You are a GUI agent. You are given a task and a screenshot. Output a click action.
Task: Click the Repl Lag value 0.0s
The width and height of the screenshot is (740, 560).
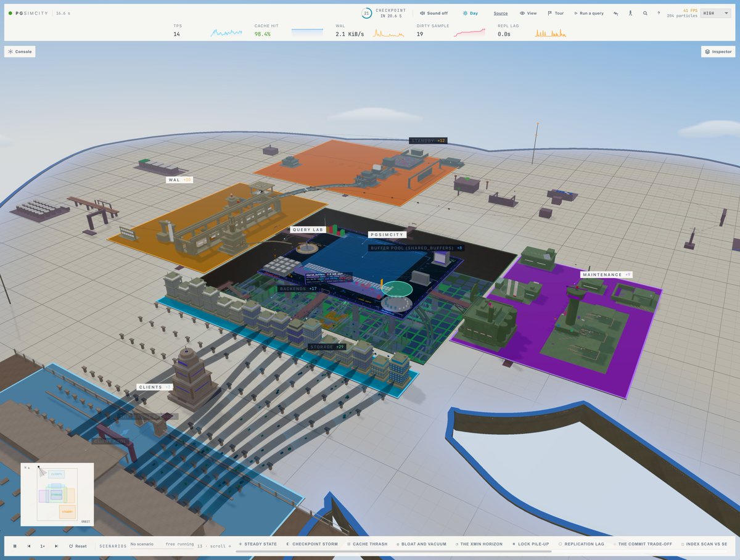click(x=504, y=34)
